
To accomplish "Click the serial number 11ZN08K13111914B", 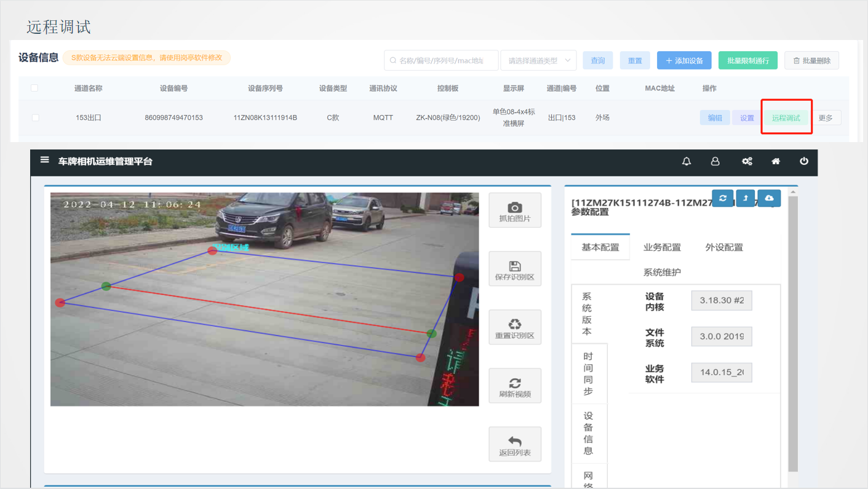I will click(265, 117).
